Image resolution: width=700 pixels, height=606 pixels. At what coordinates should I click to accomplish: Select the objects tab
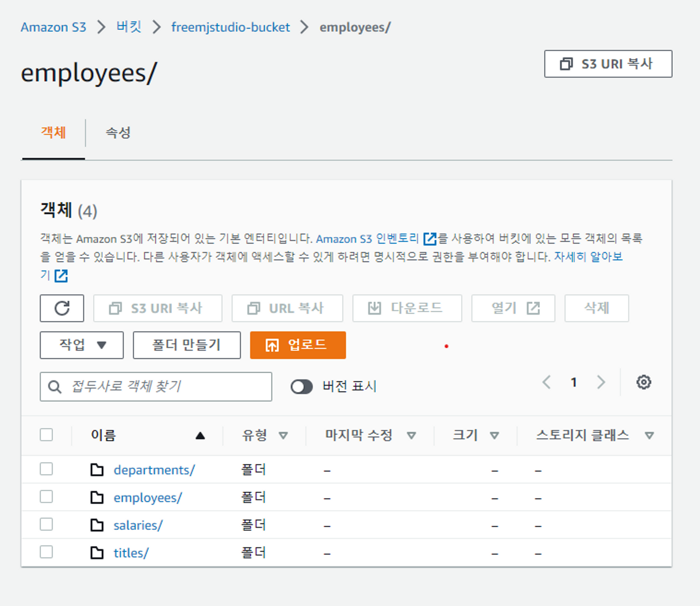tap(53, 133)
